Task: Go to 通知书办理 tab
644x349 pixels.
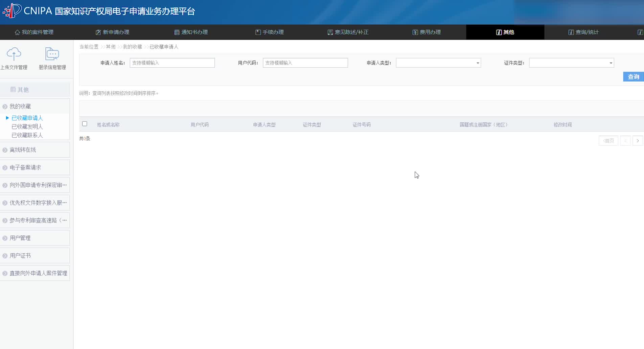Action: (x=191, y=32)
